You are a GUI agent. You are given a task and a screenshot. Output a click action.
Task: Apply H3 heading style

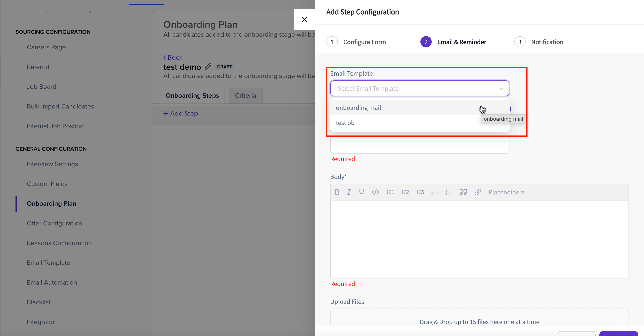click(x=420, y=192)
